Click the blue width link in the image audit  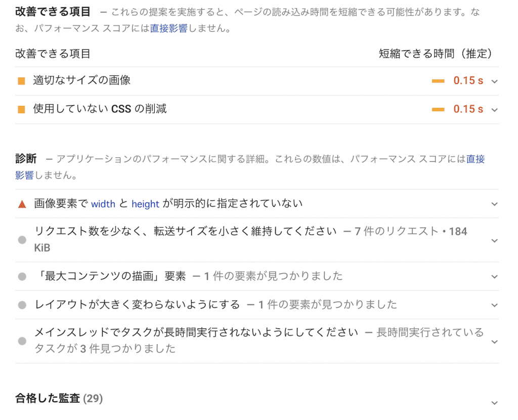click(x=103, y=204)
